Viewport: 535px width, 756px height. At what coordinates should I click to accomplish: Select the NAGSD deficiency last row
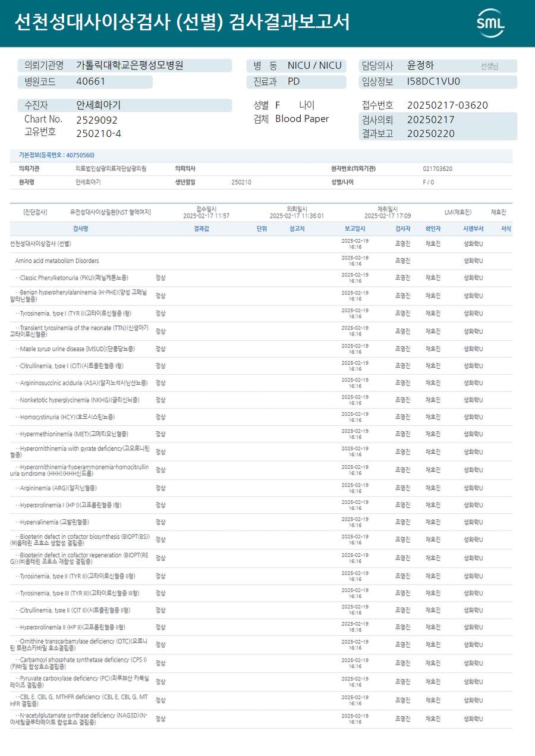[261, 719]
